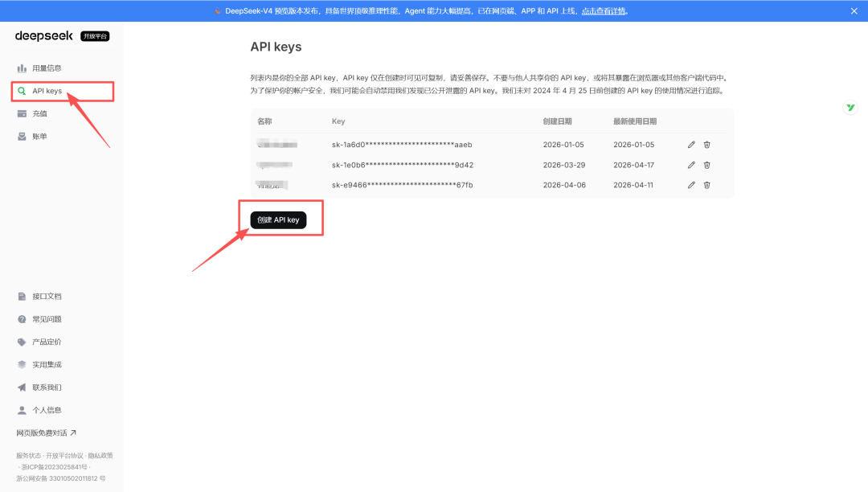
Task: Dismiss the DeepSeek-V4 announcement banner
Action: point(854,11)
